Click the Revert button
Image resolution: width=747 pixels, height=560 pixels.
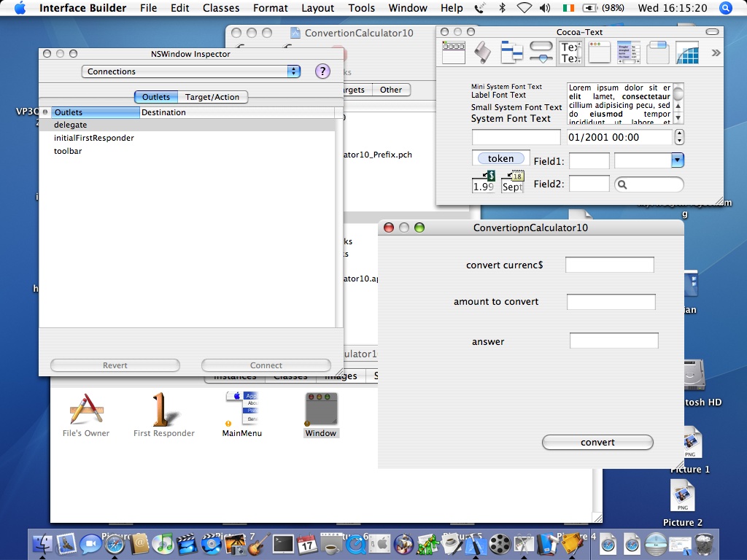115,365
